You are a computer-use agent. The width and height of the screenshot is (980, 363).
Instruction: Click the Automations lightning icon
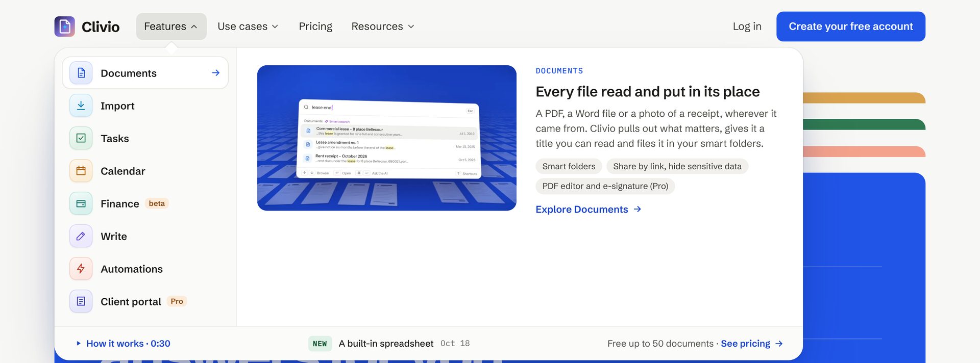[81, 269]
